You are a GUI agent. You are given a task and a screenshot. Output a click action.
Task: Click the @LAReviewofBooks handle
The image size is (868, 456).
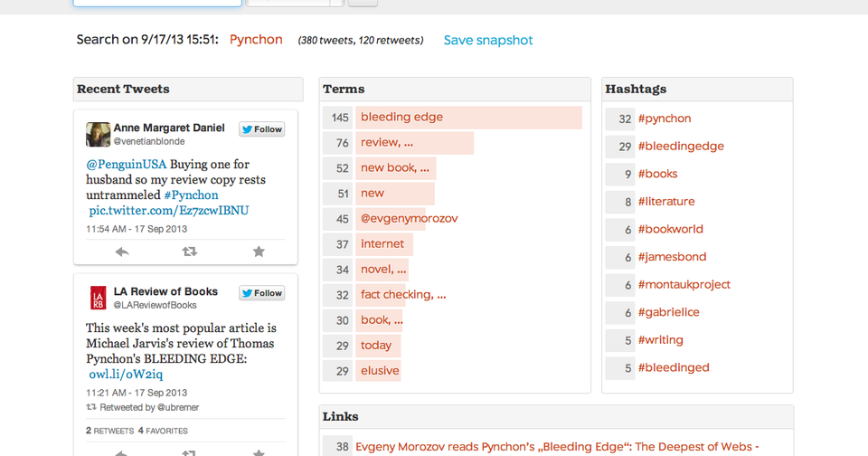(x=155, y=305)
